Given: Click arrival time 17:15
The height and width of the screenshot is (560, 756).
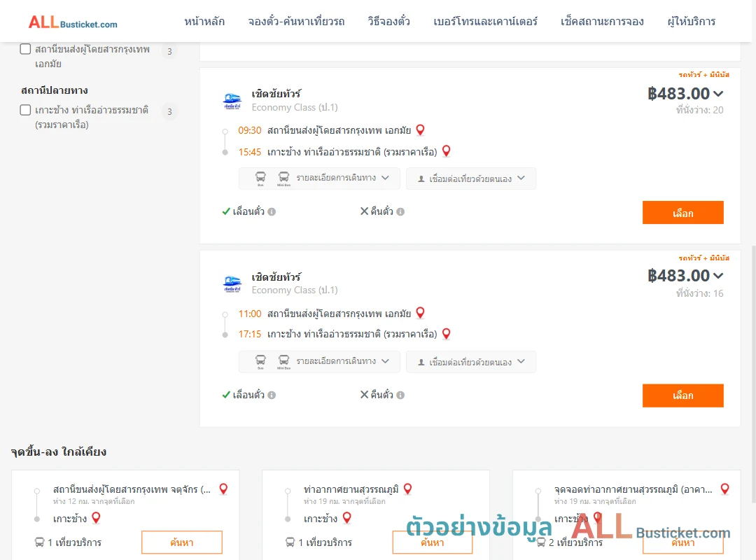Looking at the screenshot, I should pyautogui.click(x=250, y=335).
